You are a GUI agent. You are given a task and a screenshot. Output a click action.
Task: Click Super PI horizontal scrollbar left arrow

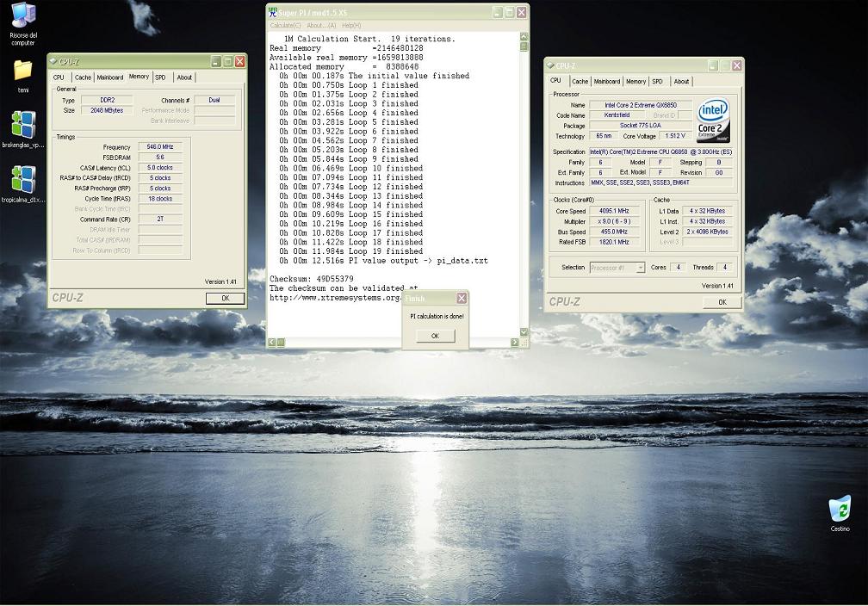pos(272,343)
